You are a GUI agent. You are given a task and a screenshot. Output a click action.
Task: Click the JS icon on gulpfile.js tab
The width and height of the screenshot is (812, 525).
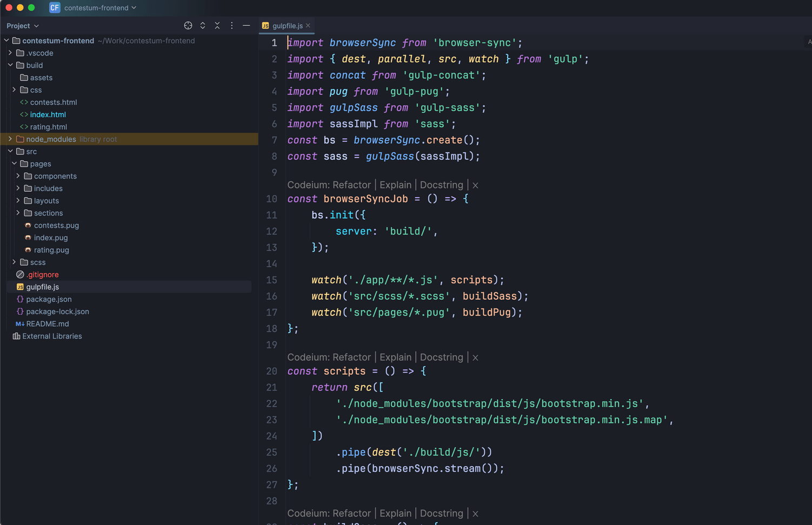click(265, 25)
